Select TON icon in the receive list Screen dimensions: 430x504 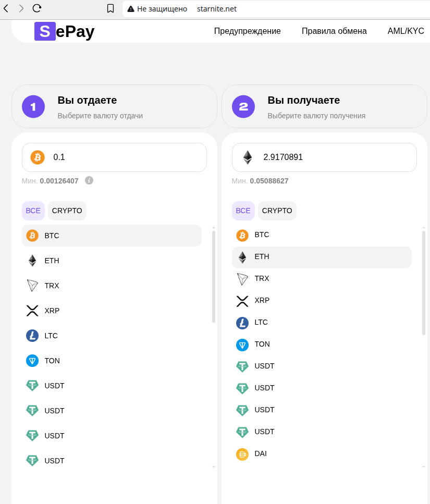(242, 345)
